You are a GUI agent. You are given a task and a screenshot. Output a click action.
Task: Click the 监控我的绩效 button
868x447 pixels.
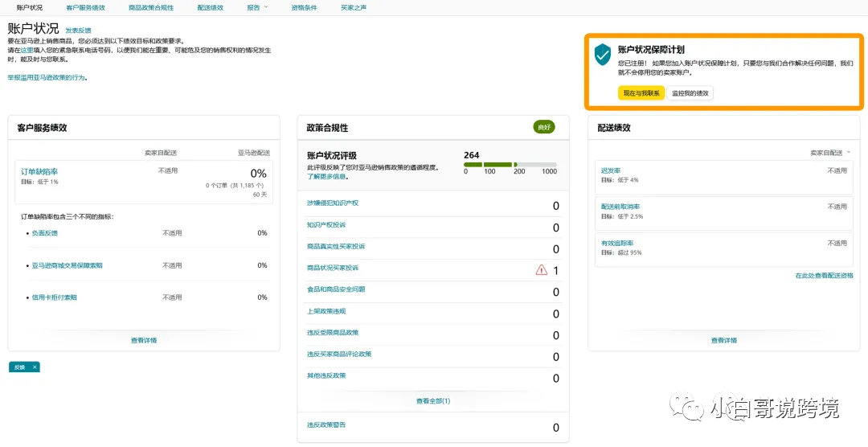690,93
